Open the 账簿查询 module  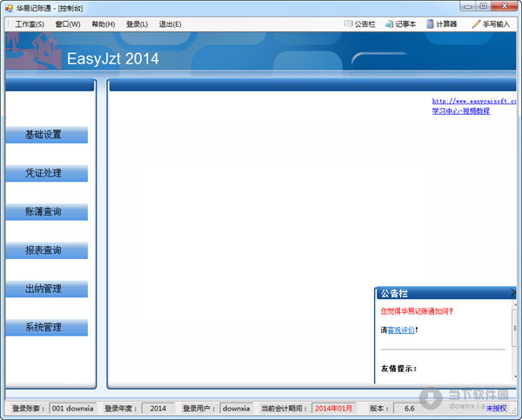click(47, 212)
